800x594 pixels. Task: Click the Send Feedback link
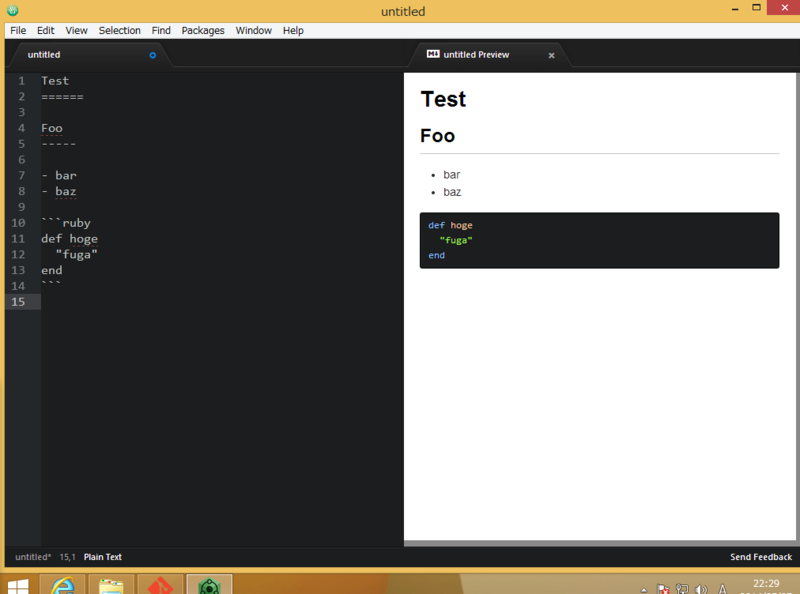(x=761, y=557)
